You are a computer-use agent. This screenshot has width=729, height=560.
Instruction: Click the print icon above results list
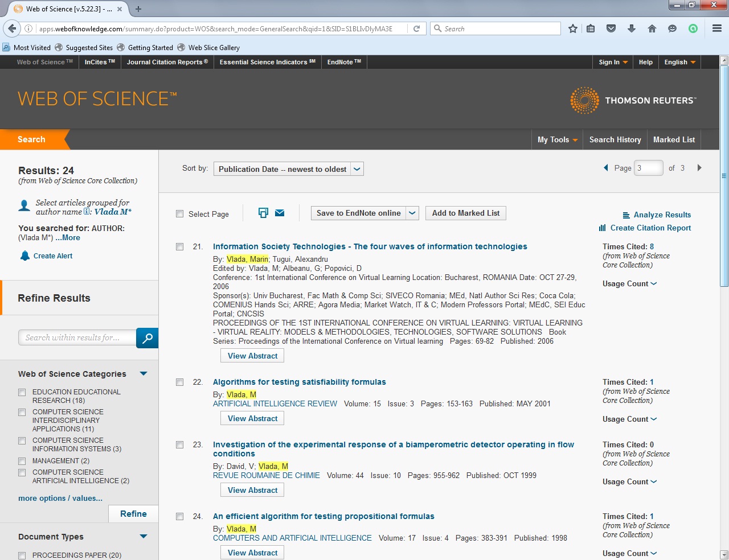(x=263, y=212)
